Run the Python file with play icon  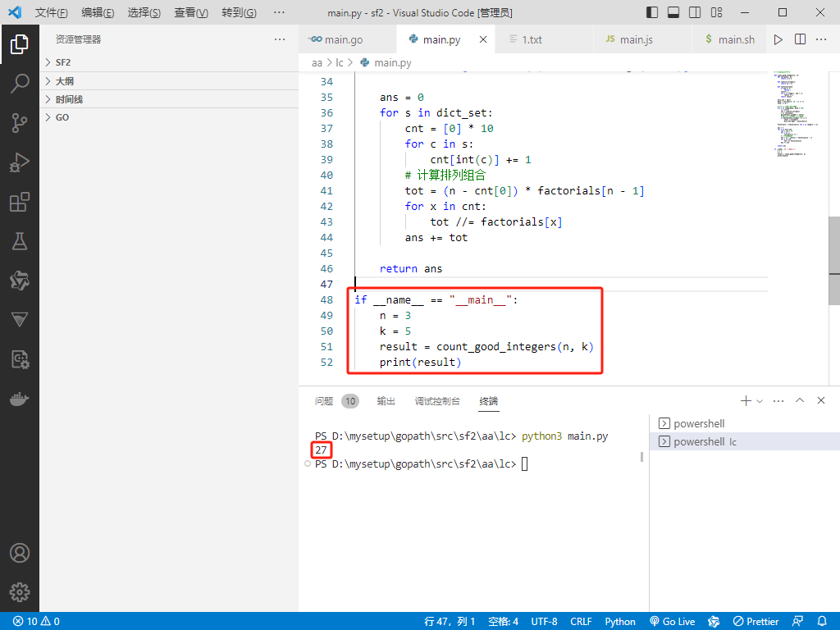[778, 39]
